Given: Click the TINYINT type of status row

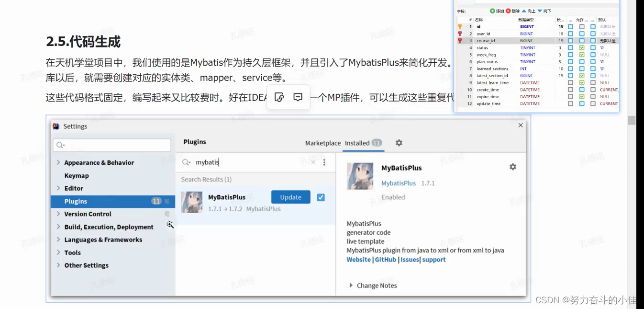Looking at the screenshot, I should click(x=528, y=48).
